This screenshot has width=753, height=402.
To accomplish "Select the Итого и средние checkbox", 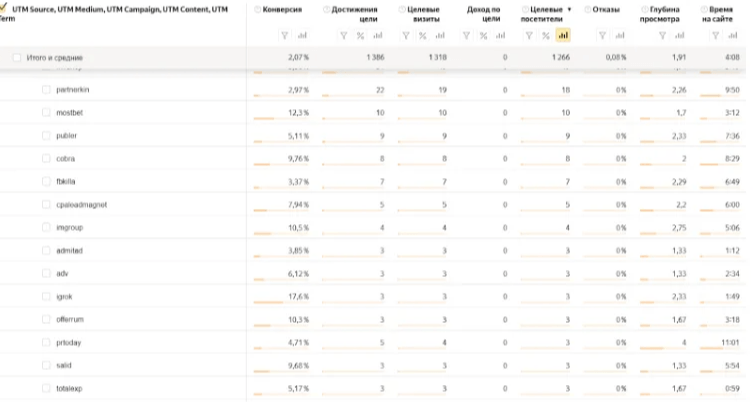I will pyautogui.click(x=16, y=58).
